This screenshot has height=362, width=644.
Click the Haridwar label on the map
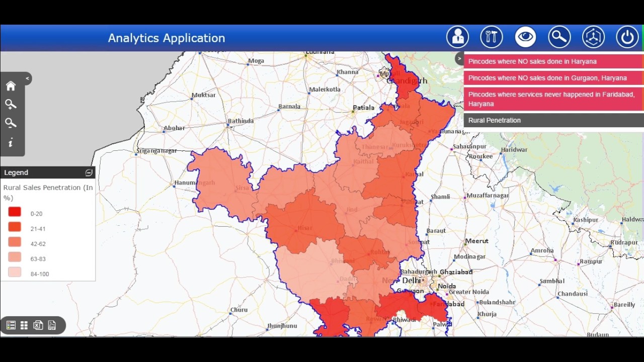[514, 150]
